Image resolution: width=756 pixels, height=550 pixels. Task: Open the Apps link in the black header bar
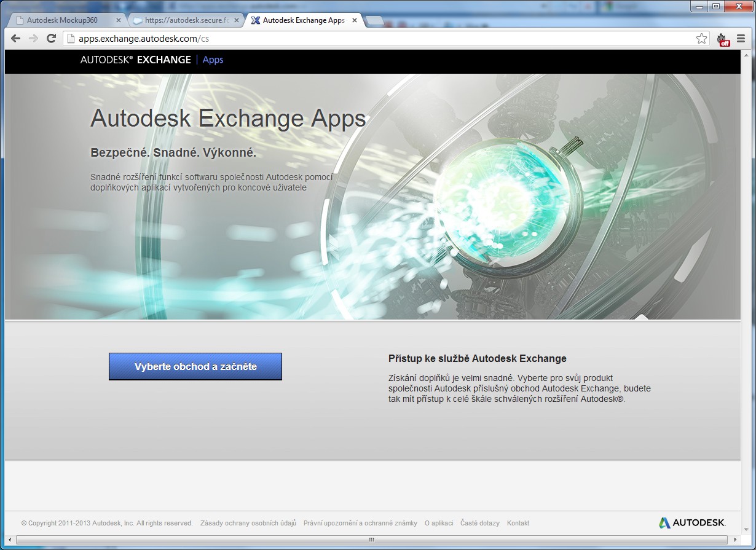pos(213,60)
